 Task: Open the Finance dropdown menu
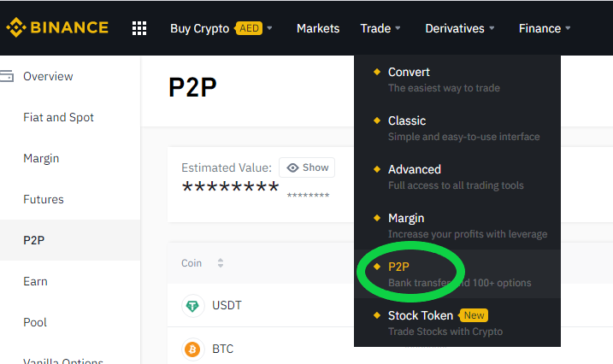[545, 28]
